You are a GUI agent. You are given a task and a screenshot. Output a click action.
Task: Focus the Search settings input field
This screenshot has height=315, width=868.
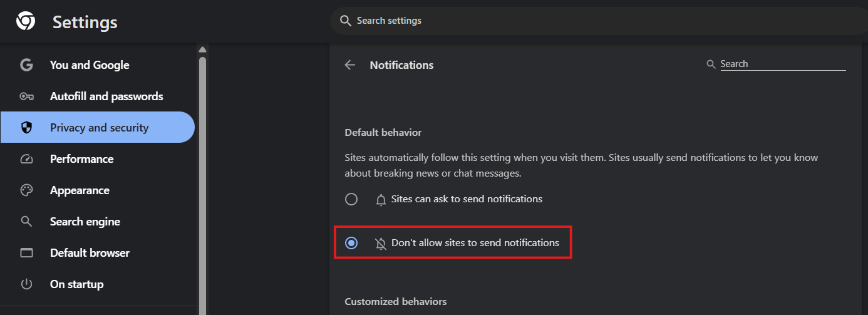(x=564, y=21)
